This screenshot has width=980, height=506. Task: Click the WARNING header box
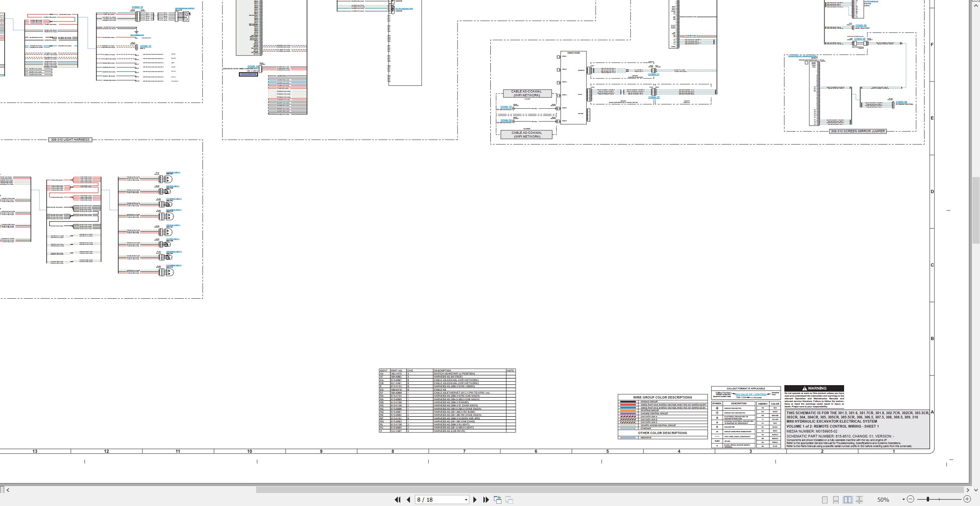pos(814,388)
